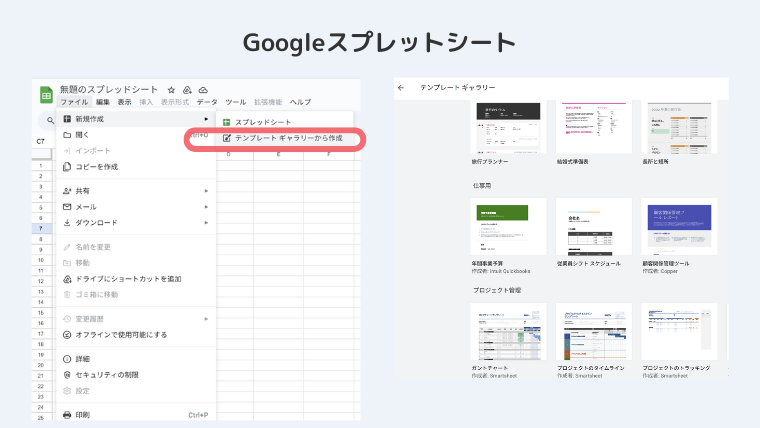Screen dimensions: 760x428
Task: Expand the 共有 submenu arrow
Action: [x=206, y=191]
